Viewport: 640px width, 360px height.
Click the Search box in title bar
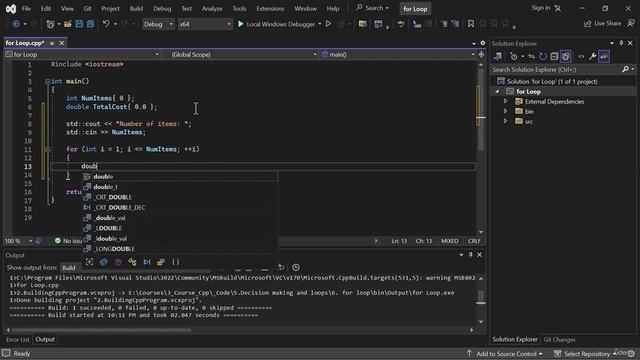[372, 8]
